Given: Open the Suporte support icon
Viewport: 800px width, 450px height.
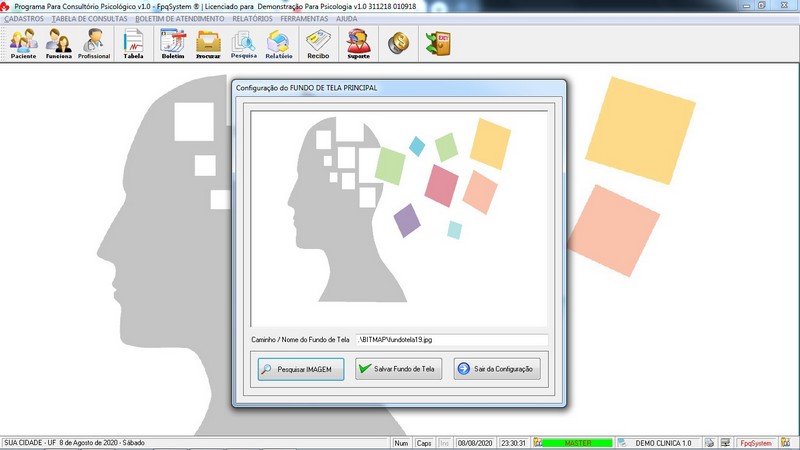Looking at the screenshot, I should click(358, 44).
